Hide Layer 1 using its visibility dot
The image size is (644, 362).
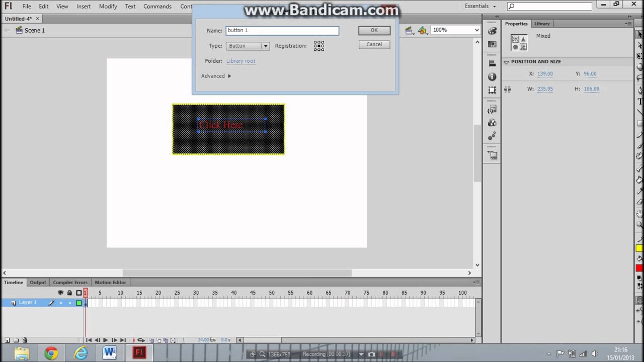(x=60, y=303)
